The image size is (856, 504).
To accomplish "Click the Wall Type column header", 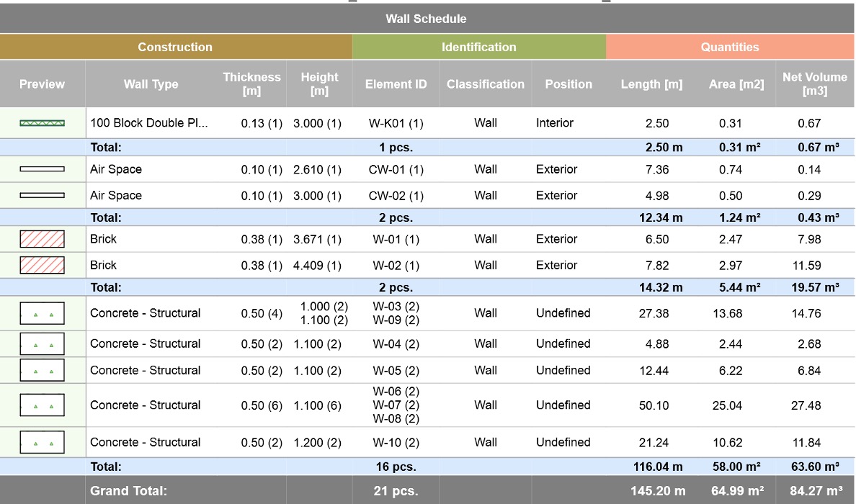I will pos(151,84).
